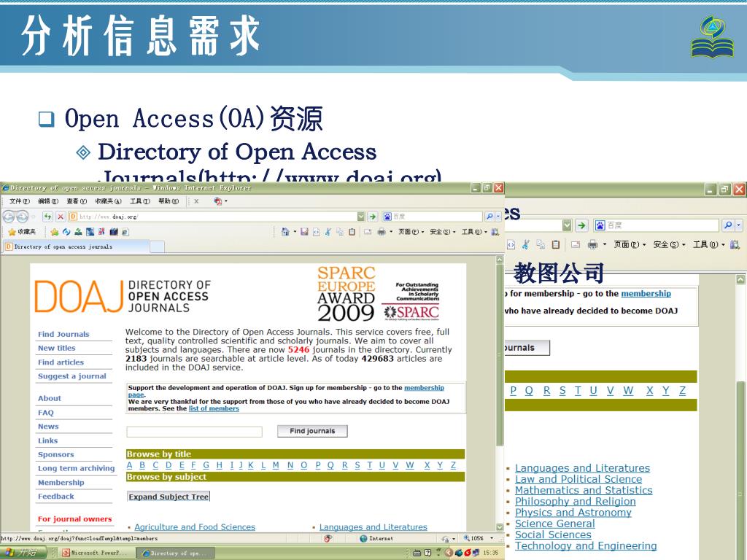Click letter M in Browse by title
The height and width of the screenshot is (560, 747).
click(x=276, y=465)
